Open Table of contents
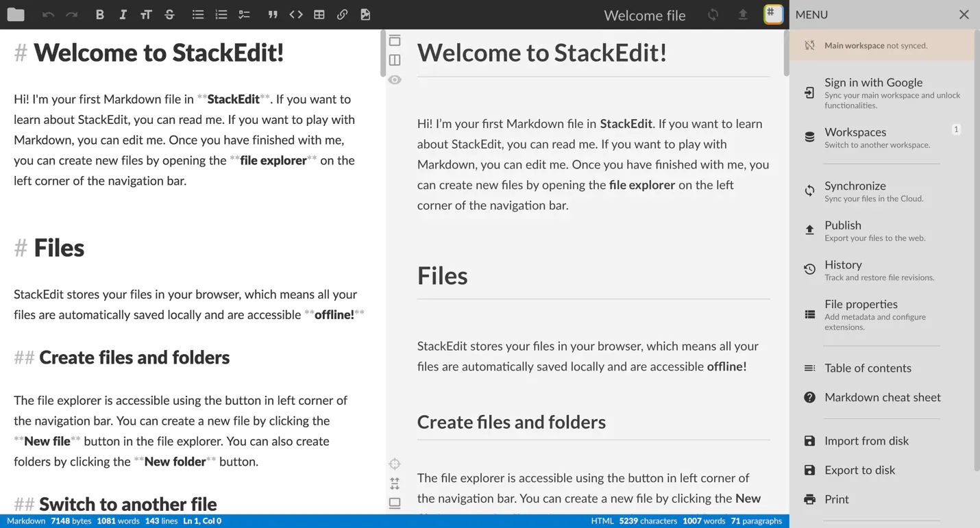This screenshot has height=528, width=980. 882,368
